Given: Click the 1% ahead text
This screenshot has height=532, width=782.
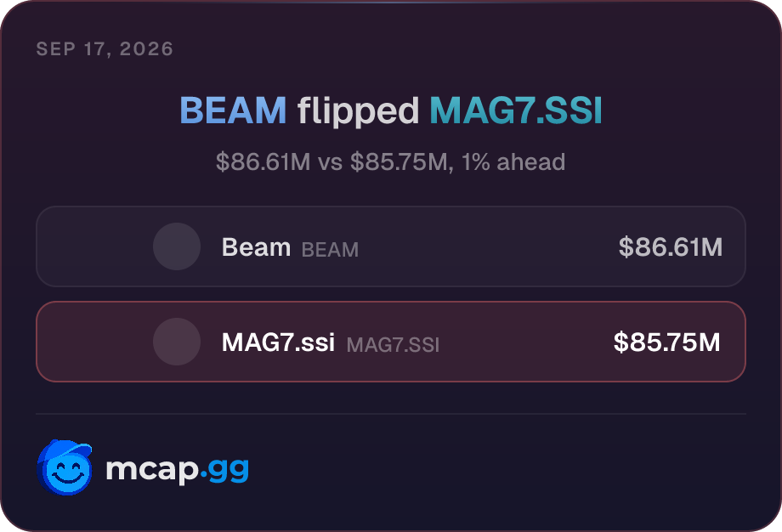Looking at the screenshot, I should tap(513, 162).
